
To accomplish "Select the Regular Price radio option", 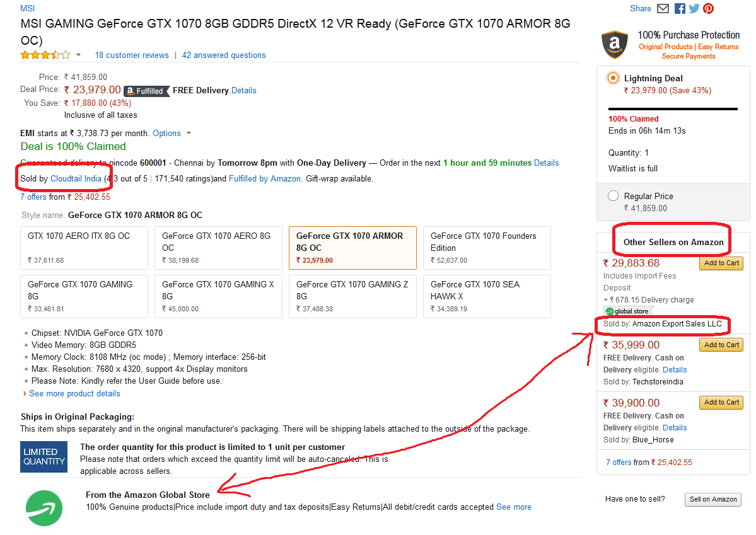I will click(x=613, y=196).
